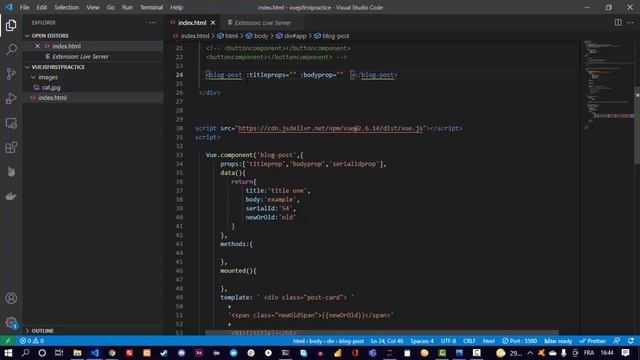This screenshot has height=360, width=640.
Task: Click the FRA language indicator in taskbar
Action: [x=589, y=353]
